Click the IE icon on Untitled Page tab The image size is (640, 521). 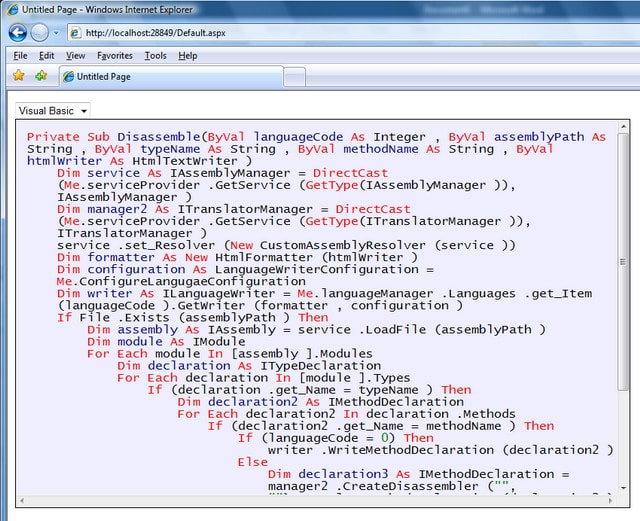(69, 76)
